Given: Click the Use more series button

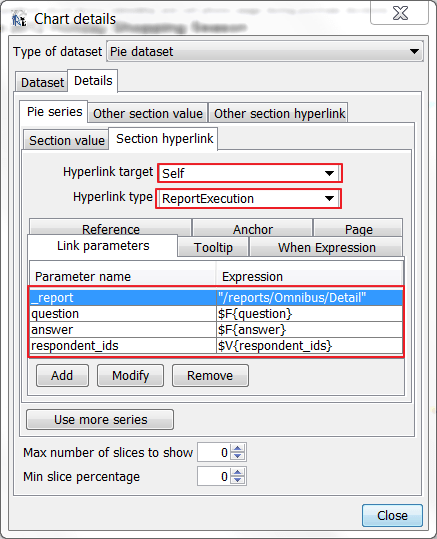Looking at the screenshot, I should [x=100, y=419].
